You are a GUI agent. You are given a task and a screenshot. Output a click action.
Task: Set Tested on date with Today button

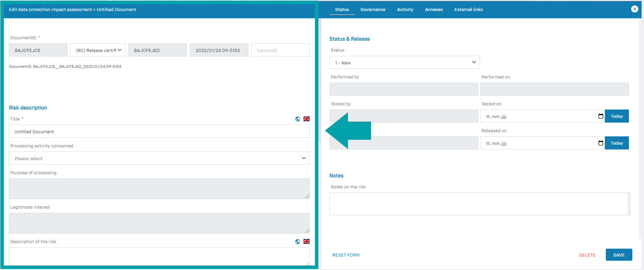click(x=616, y=116)
